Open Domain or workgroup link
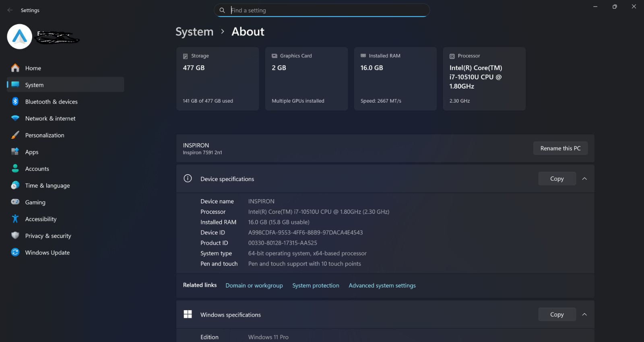 click(x=254, y=285)
